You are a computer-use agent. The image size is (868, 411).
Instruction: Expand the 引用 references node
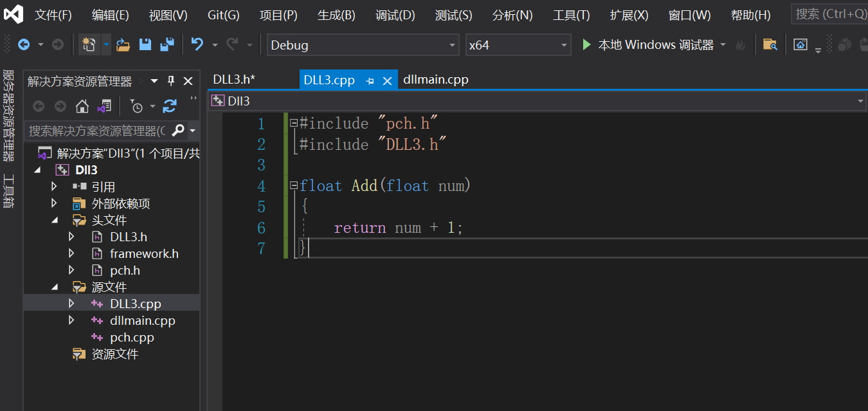[54, 187]
